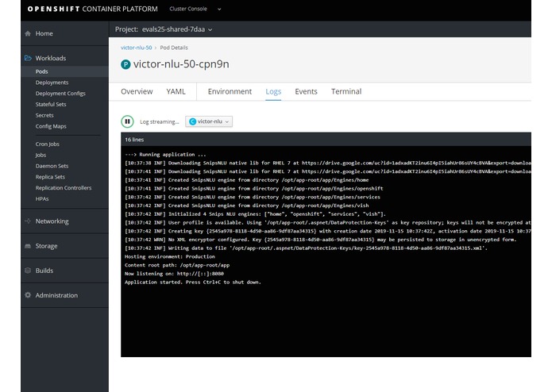
Task: Click the '16 lines' log header
Action: tap(134, 140)
